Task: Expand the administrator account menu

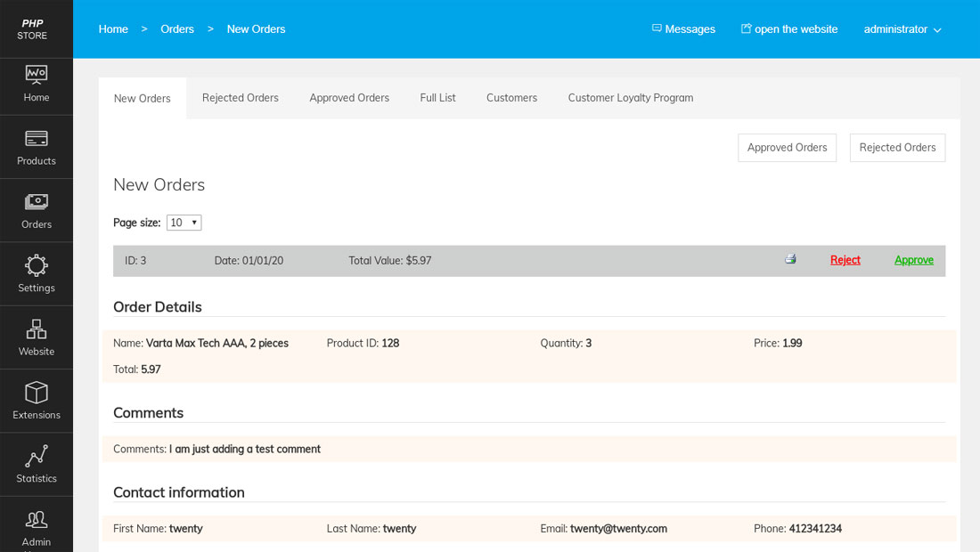Action: (902, 29)
